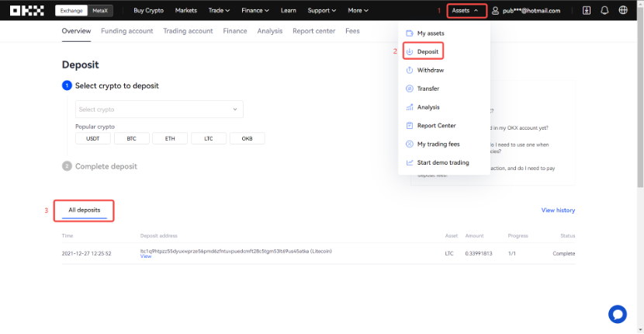Click the Complete status text
The width and height of the screenshot is (644, 334).
tap(564, 254)
